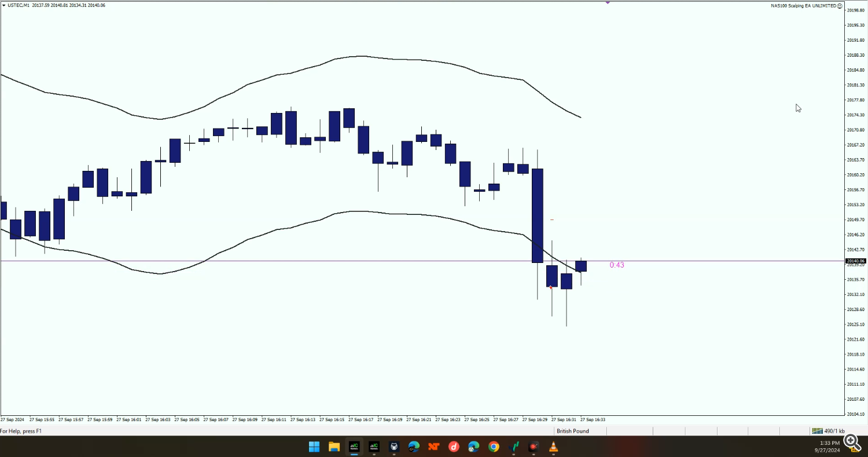Click the pink 0:43 candle timer
Viewport: 868px width, 457px height.
click(x=617, y=265)
